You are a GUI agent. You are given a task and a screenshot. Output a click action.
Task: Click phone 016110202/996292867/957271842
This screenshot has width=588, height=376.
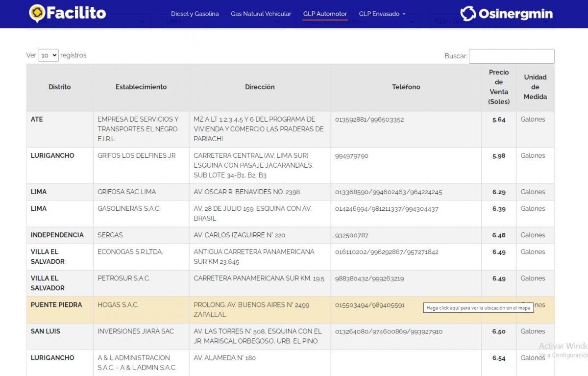click(x=387, y=252)
